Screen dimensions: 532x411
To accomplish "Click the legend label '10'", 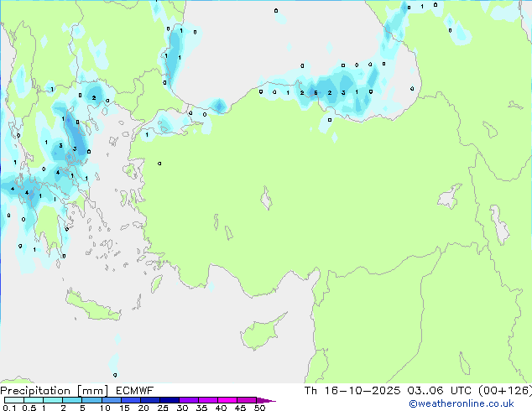I will 105,408.
